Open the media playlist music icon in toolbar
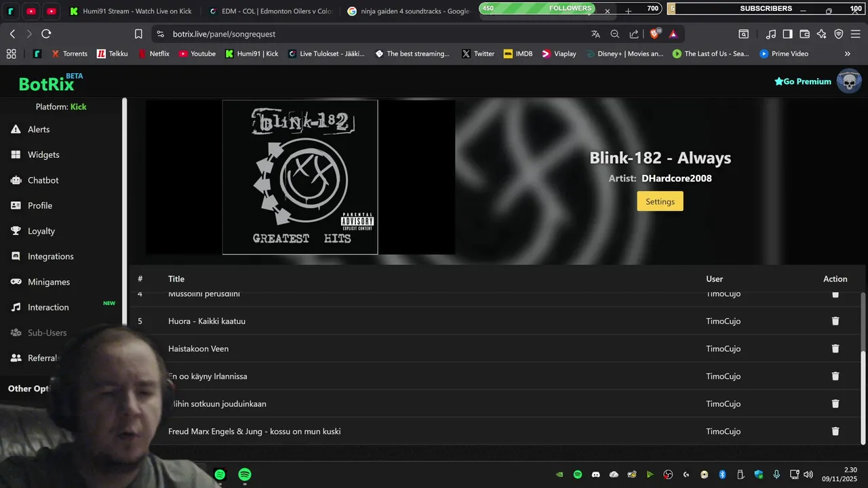 (771, 34)
